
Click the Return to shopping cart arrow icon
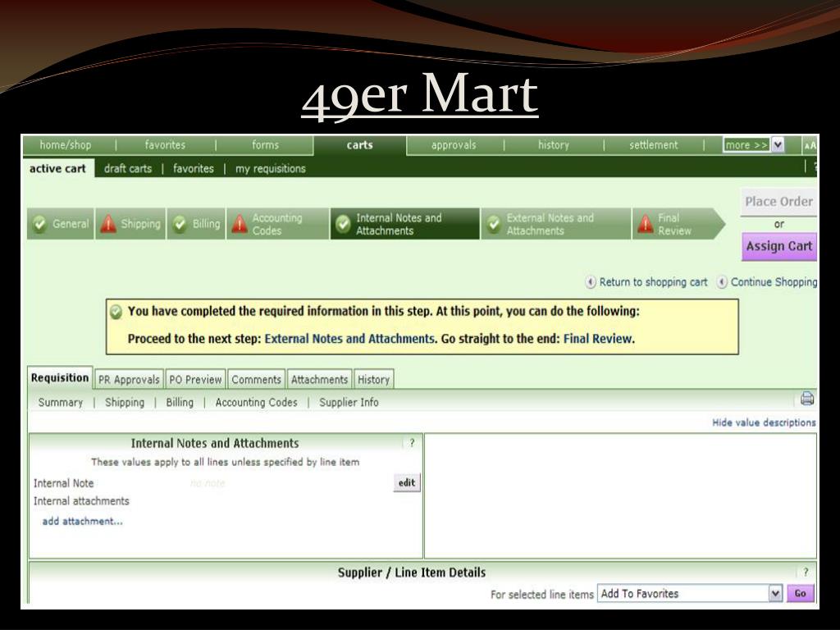point(591,282)
